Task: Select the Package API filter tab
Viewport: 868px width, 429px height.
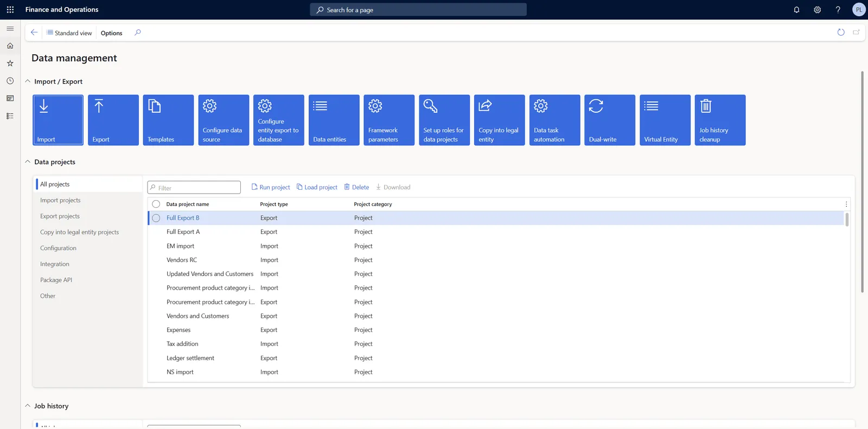Action: click(x=89, y=280)
